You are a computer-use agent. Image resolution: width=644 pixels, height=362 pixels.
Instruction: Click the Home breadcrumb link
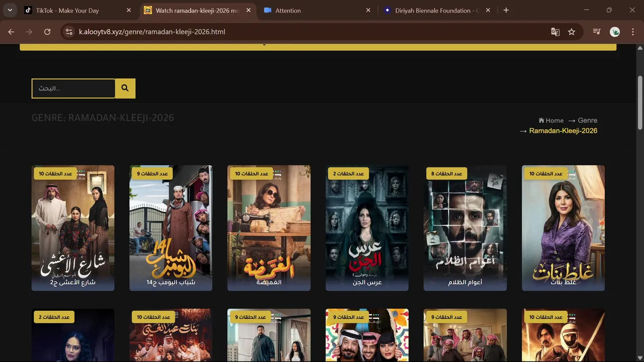(554, 120)
